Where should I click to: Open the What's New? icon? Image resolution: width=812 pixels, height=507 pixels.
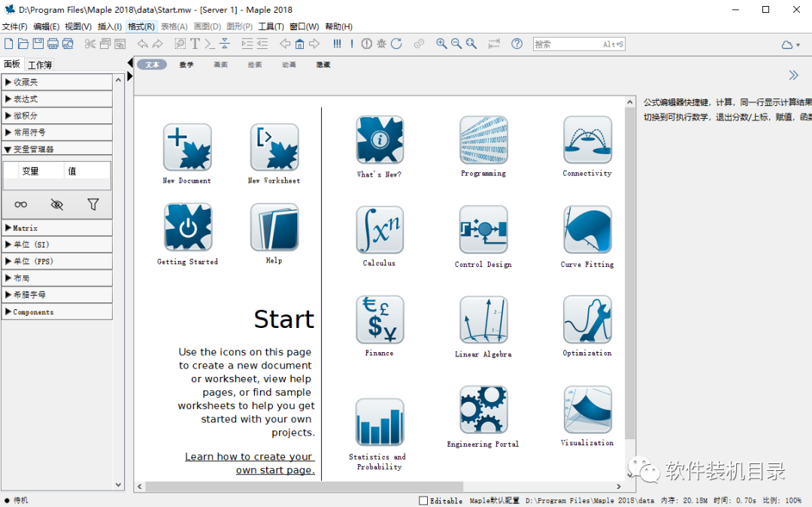tap(380, 141)
